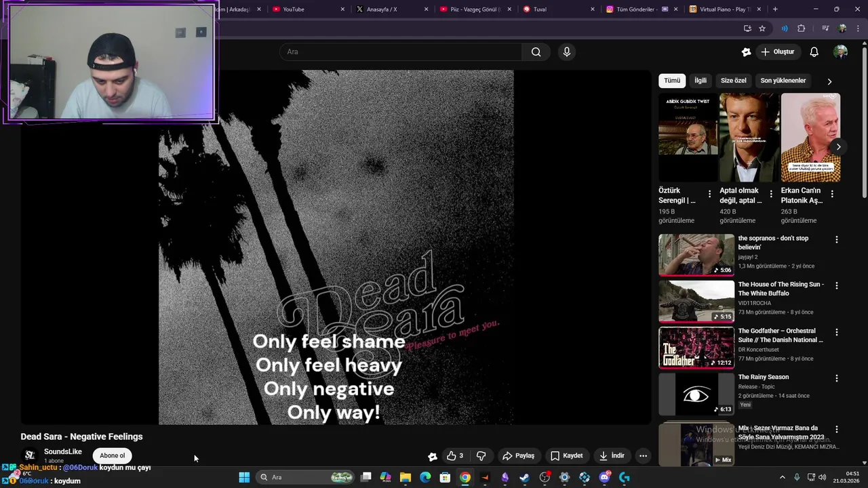868x488 pixels.
Task: Open The House of the Rising Sun thumbnail
Action: tap(696, 301)
